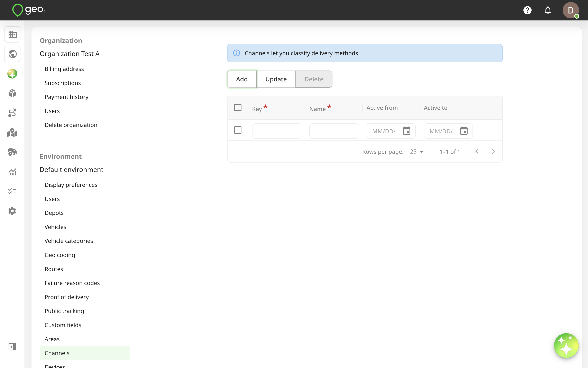
Task: Open Proof of delivery settings
Action: 66,297
